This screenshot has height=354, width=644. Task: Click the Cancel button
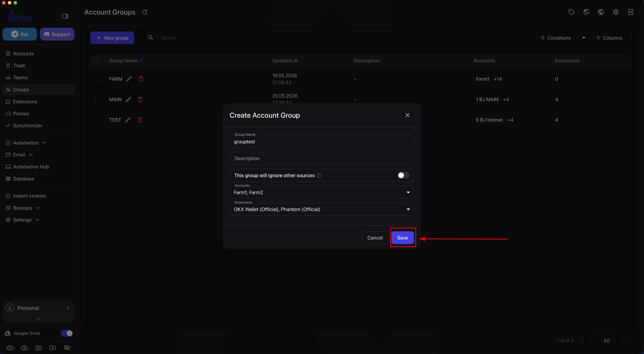point(375,238)
